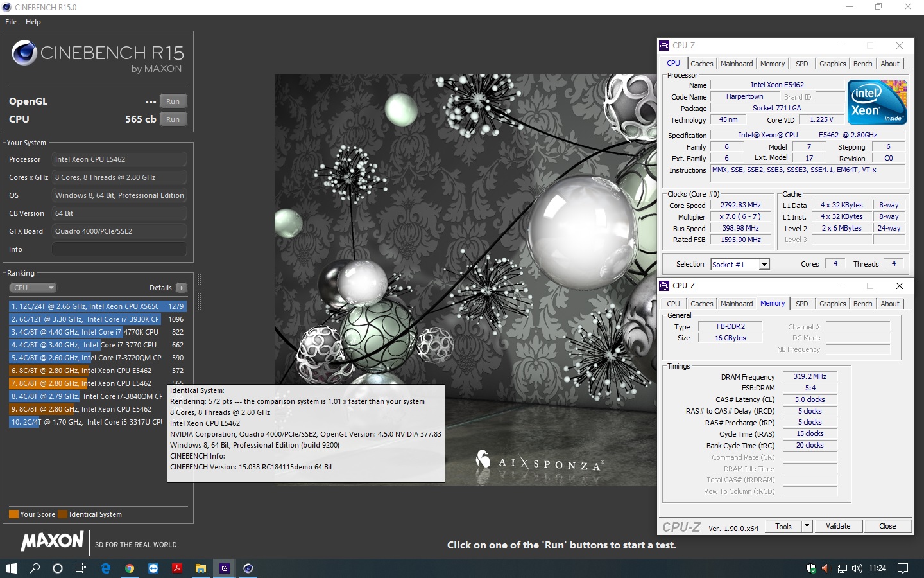This screenshot has height=578, width=924.
Task: Open File Explorer from taskbar
Action: (x=201, y=568)
